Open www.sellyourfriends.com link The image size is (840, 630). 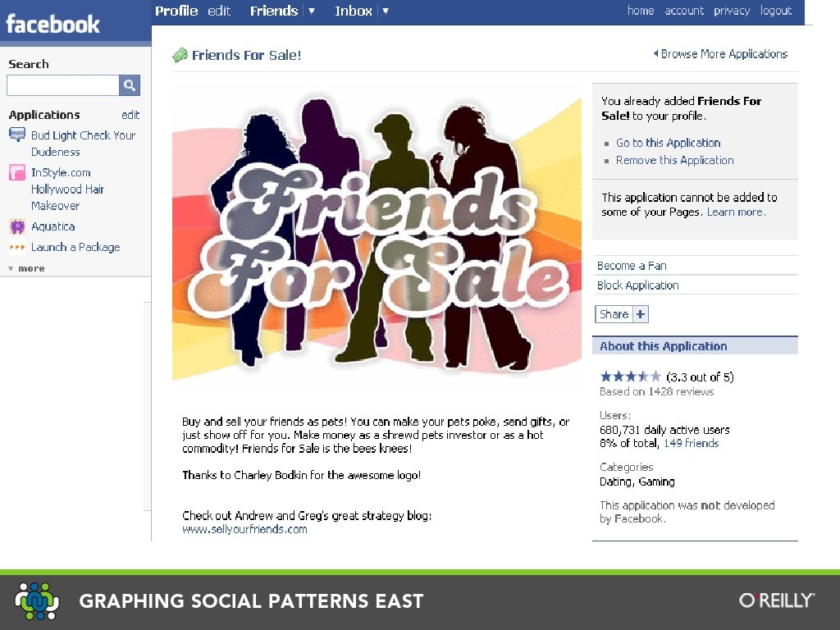point(244,529)
